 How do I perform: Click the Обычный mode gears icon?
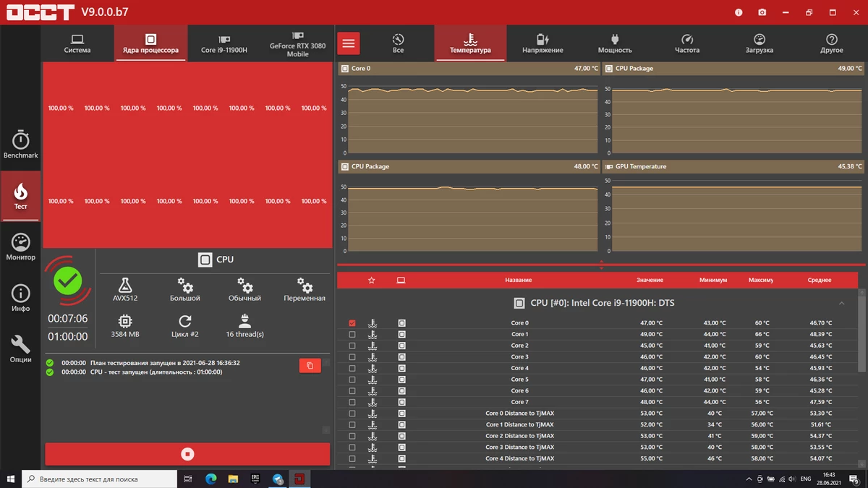tap(245, 284)
